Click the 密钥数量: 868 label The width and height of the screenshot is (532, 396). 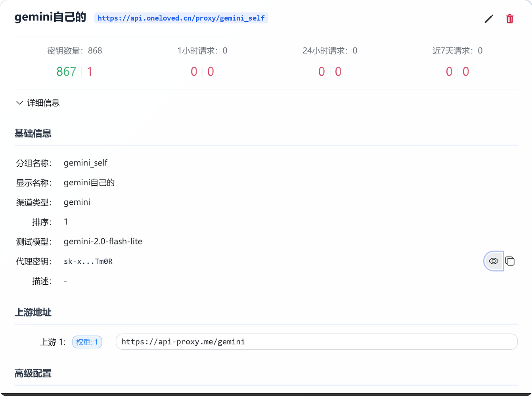point(75,51)
